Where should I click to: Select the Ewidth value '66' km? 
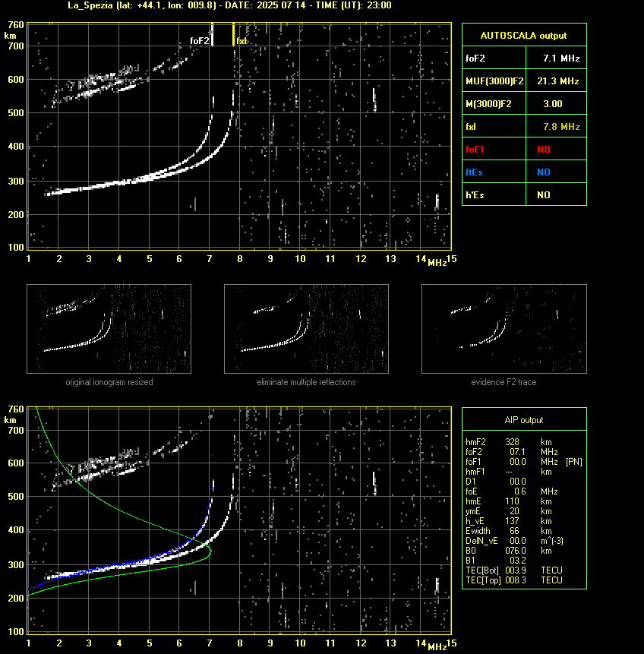pos(514,531)
